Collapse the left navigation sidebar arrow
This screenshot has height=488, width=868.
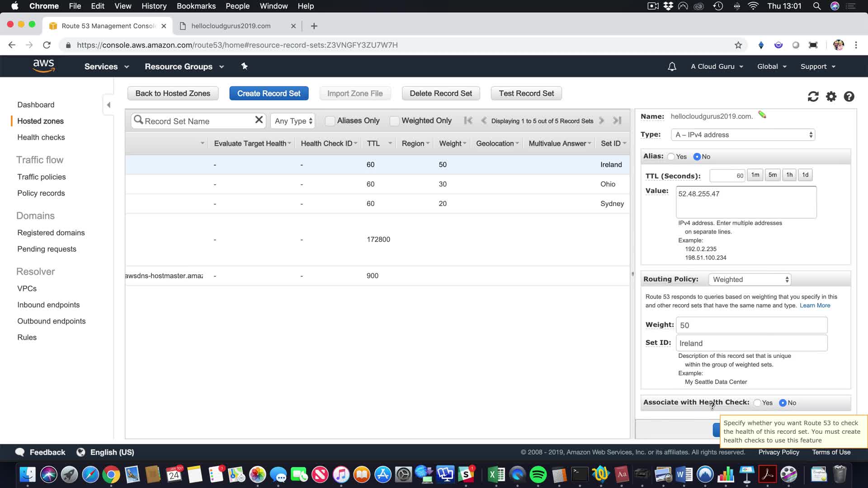[108, 105]
